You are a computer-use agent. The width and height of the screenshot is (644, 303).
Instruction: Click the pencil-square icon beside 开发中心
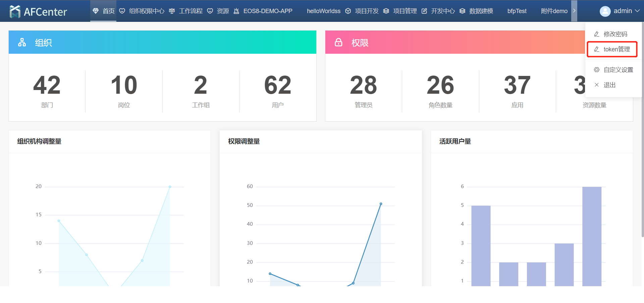pos(424,11)
